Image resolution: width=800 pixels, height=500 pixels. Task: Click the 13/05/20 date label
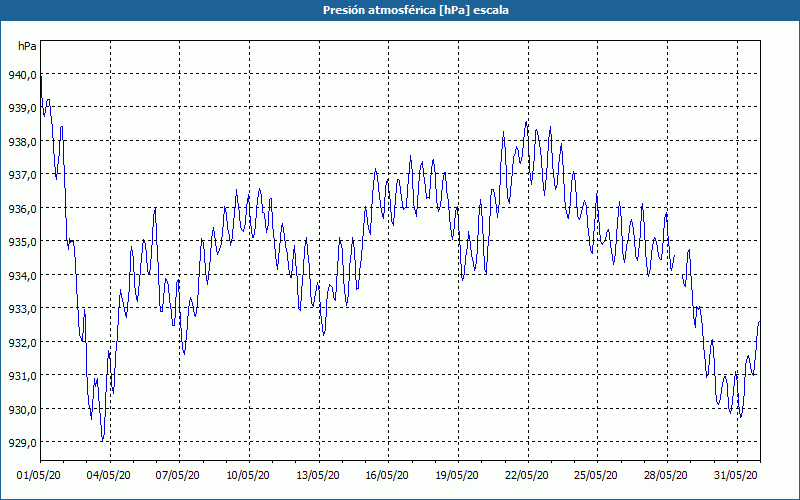click(x=318, y=475)
